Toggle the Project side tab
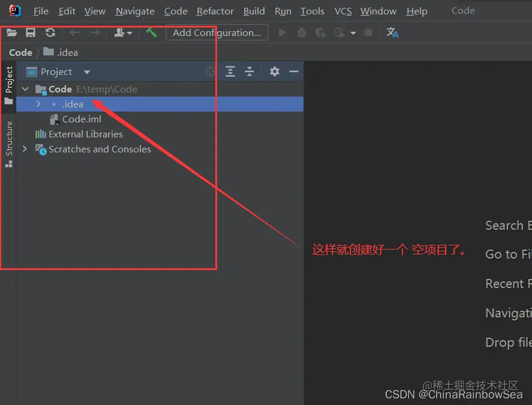The width and height of the screenshot is (532, 405). click(x=9, y=85)
